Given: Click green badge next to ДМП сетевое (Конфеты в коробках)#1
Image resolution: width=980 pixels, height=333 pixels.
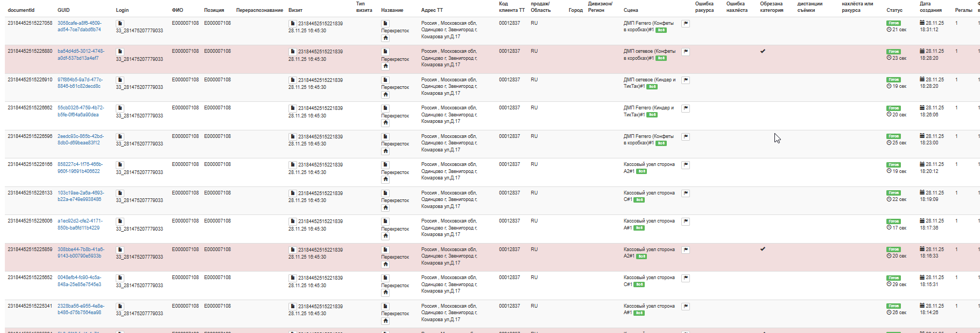Looking at the screenshot, I should (x=661, y=58).
